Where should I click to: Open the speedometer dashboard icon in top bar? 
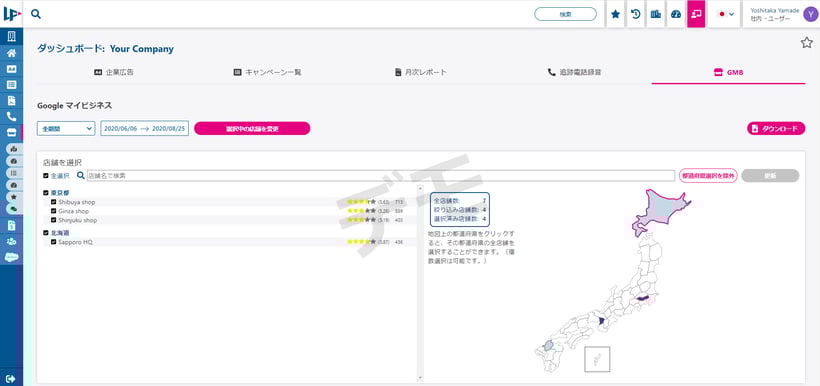point(676,14)
